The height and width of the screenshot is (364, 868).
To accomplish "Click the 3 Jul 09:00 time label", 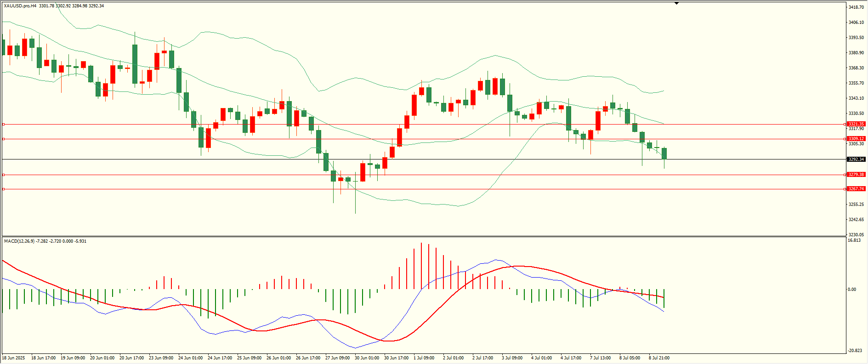I will pos(512,358).
